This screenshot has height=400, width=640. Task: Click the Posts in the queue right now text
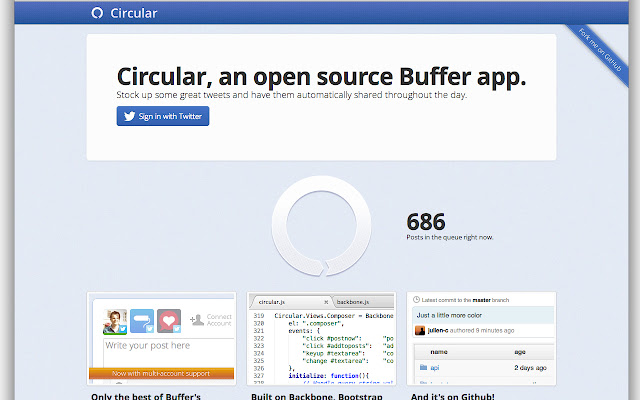(x=450, y=237)
